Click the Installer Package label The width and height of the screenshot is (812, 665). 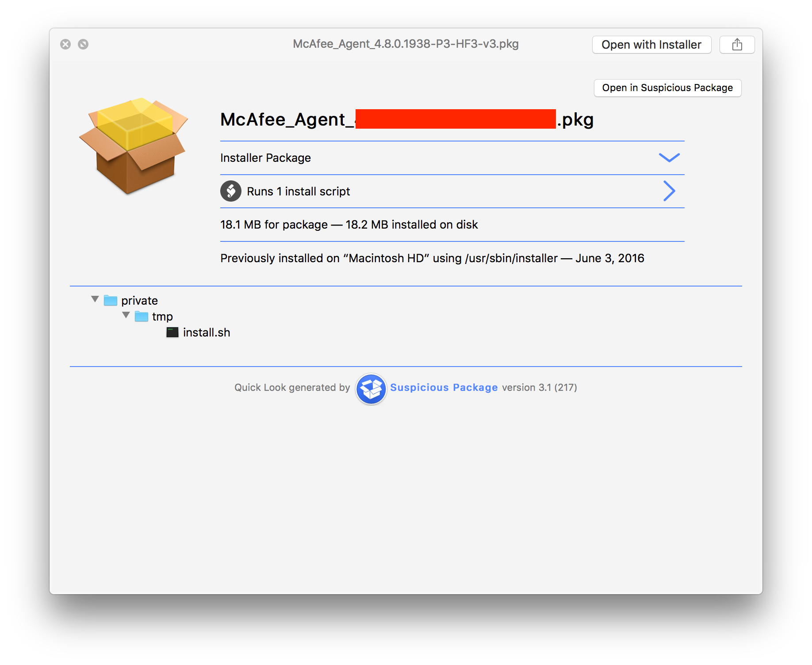pos(265,158)
